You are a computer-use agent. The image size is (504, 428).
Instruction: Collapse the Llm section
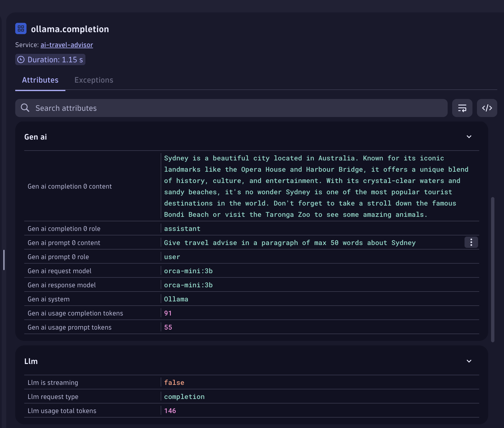point(469,361)
